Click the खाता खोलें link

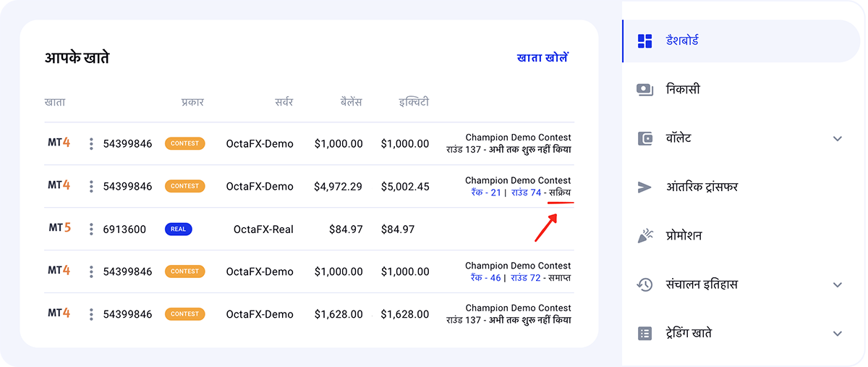(x=542, y=58)
